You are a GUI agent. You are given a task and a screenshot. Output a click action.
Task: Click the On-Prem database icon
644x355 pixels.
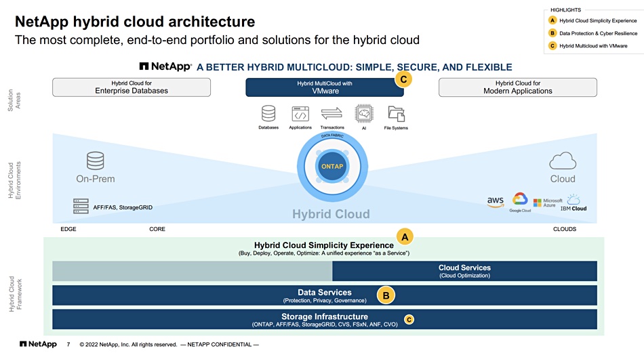tap(96, 161)
